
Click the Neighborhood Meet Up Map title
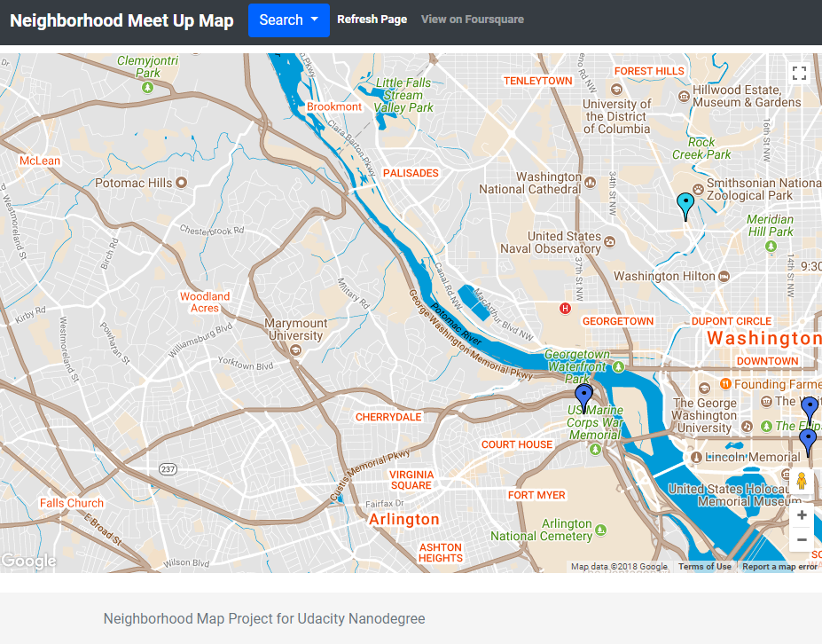point(121,20)
